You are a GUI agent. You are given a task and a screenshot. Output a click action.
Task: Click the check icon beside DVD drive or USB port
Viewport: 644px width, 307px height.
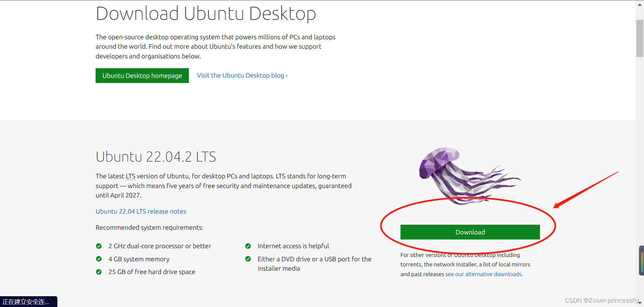248,259
